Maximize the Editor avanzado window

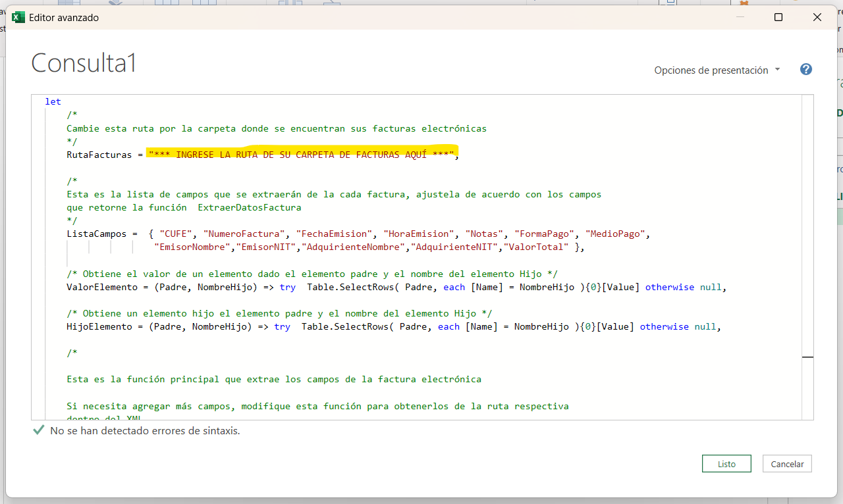coord(778,18)
